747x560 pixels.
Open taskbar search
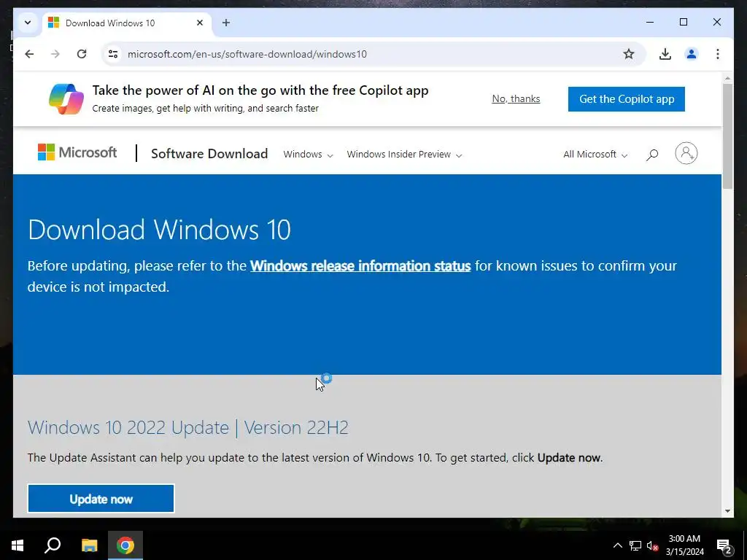[53, 545]
